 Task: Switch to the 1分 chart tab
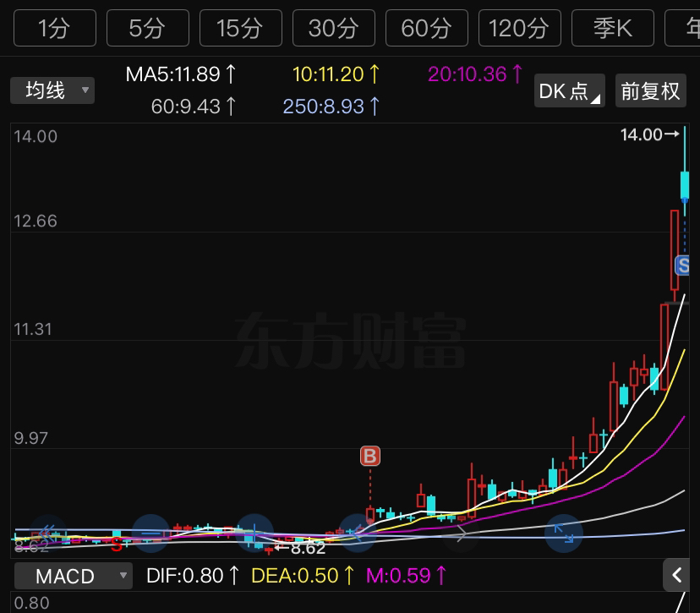tap(54, 28)
